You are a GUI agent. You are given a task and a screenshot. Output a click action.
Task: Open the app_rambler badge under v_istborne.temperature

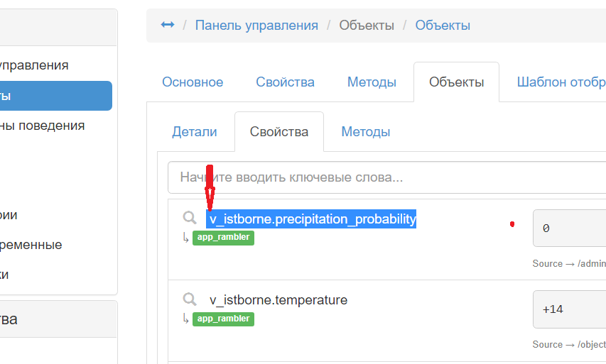coord(223,319)
